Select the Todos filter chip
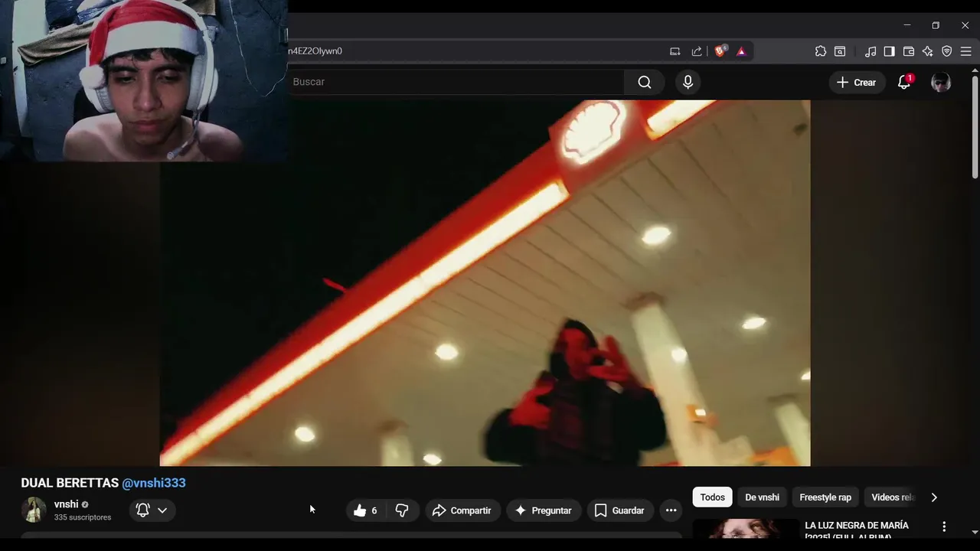980x551 pixels. (712, 497)
